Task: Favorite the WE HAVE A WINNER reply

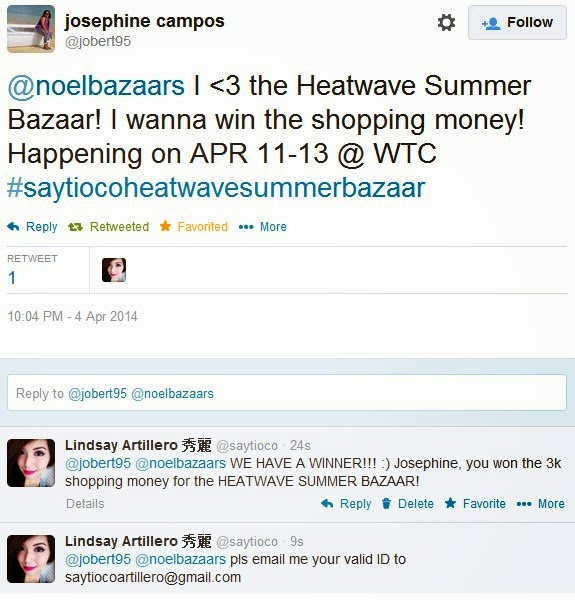Action: point(475,504)
